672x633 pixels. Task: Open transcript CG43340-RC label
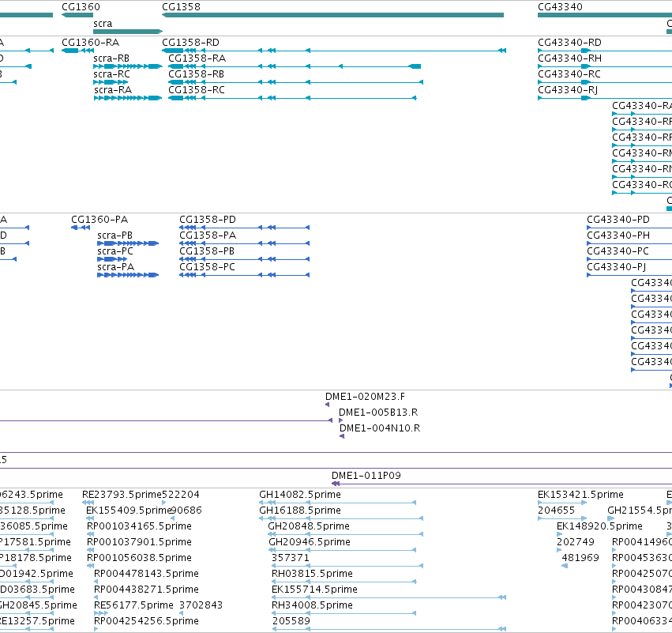(x=569, y=74)
